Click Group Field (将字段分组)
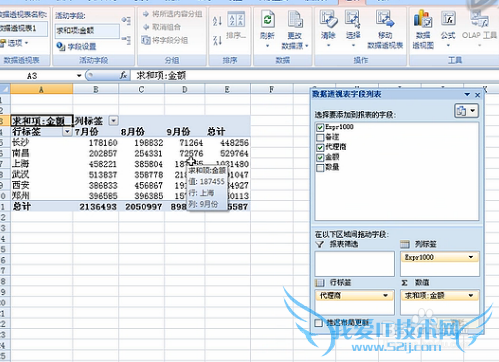The image size is (499, 362). (x=165, y=40)
